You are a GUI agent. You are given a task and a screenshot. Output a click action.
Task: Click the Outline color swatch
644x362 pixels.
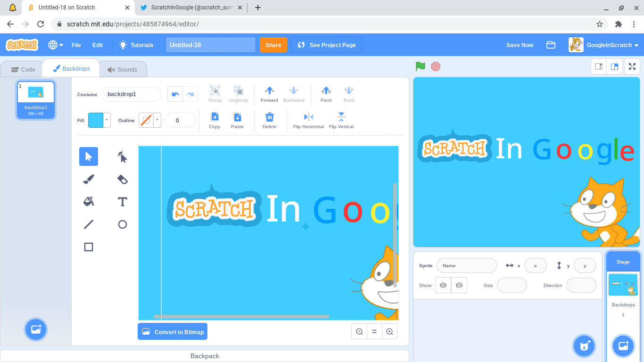click(x=146, y=120)
